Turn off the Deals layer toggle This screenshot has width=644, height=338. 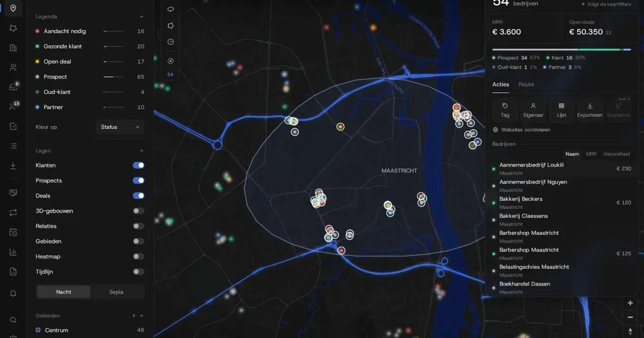pos(138,196)
